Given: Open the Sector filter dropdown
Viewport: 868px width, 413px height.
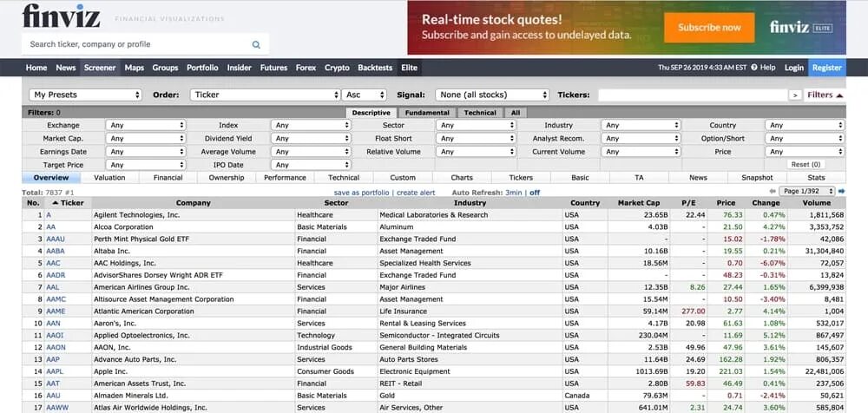Looking at the screenshot, I should pyautogui.click(x=476, y=125).
